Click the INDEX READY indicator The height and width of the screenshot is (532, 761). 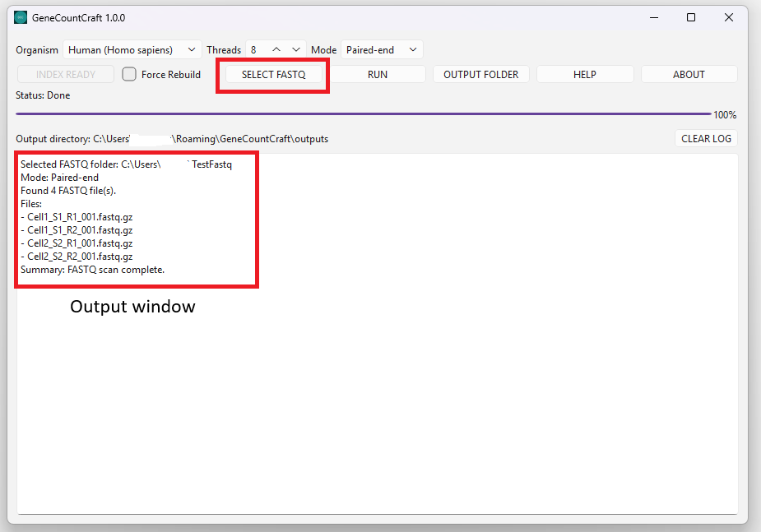coord(65,74)
